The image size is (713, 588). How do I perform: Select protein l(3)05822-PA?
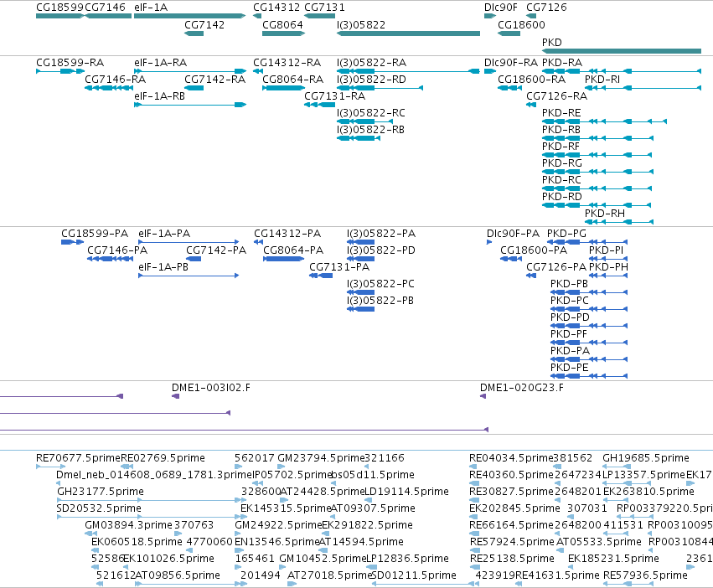381,234
